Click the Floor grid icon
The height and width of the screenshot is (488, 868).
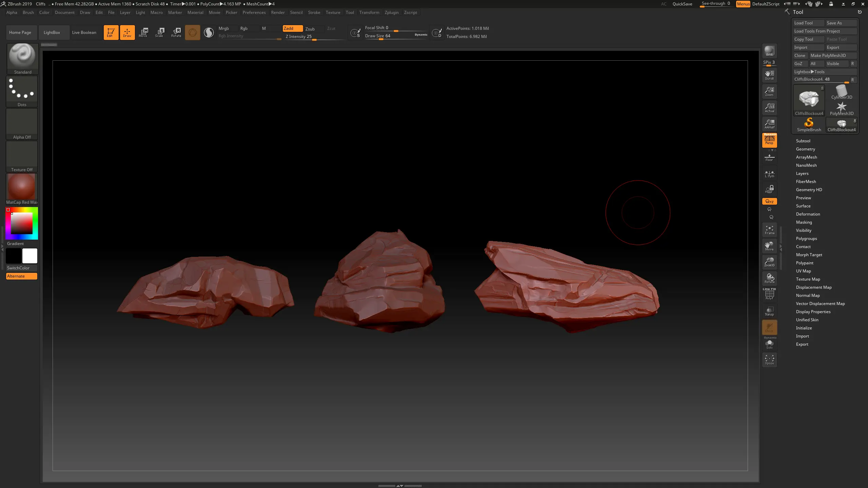tap(769, 157)
